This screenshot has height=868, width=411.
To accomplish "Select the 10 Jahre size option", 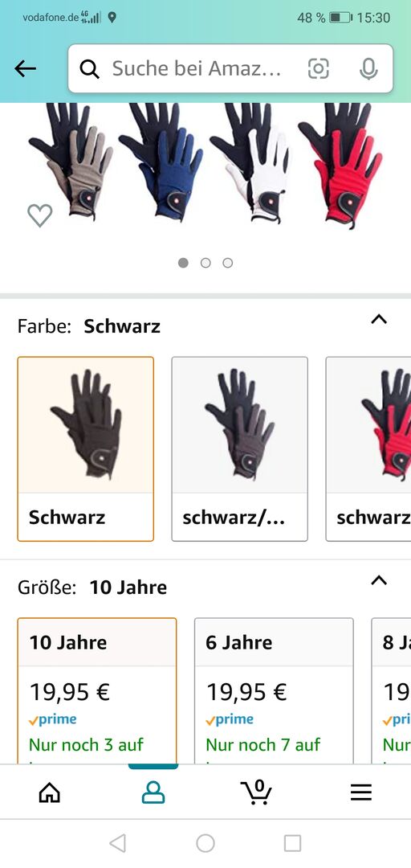I will coord(97,691).
